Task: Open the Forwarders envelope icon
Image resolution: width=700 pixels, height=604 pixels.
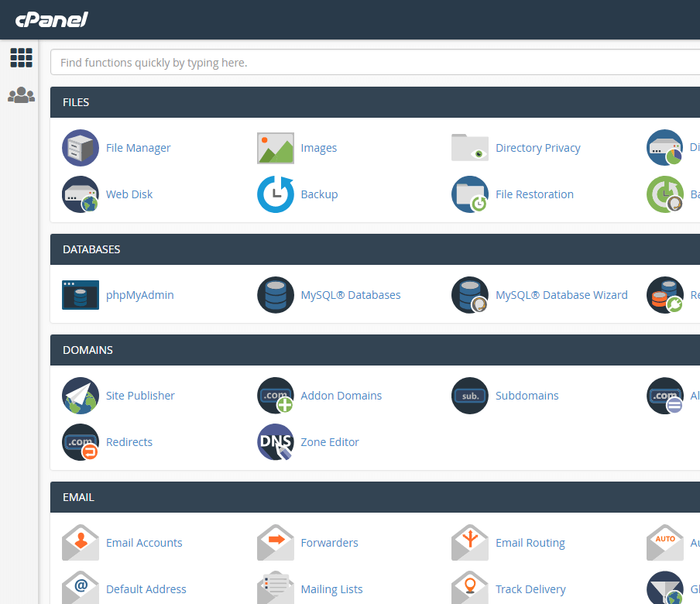Action: click(x=276, y=543)
